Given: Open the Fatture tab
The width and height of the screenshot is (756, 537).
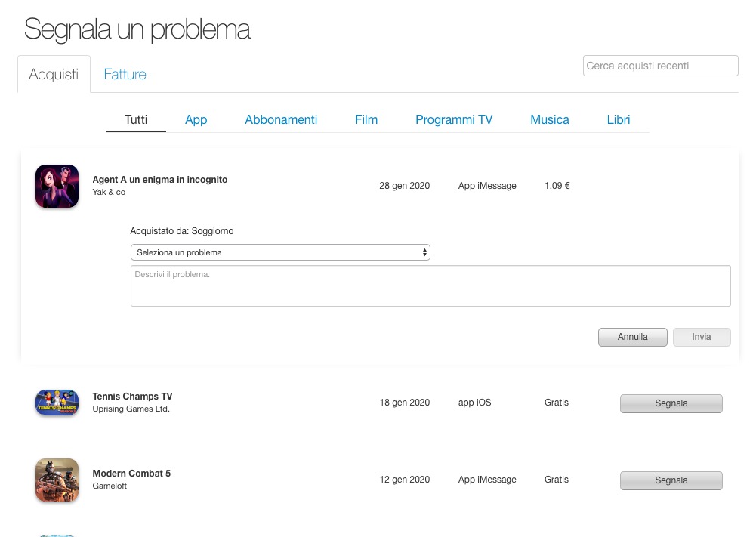Looking at the screenshot, I should 125,74.
